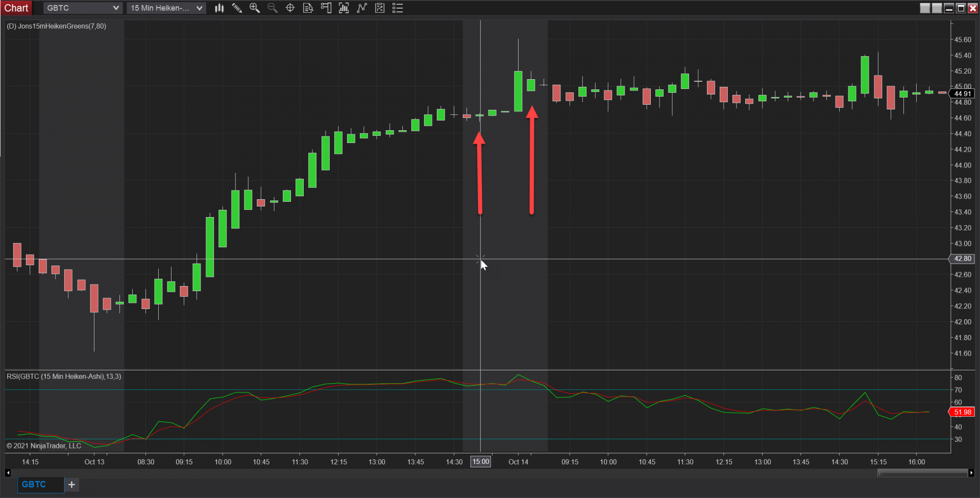Click the zoom out magnifier icon
This screenshot has width=980, height=498.
(273, 8)
